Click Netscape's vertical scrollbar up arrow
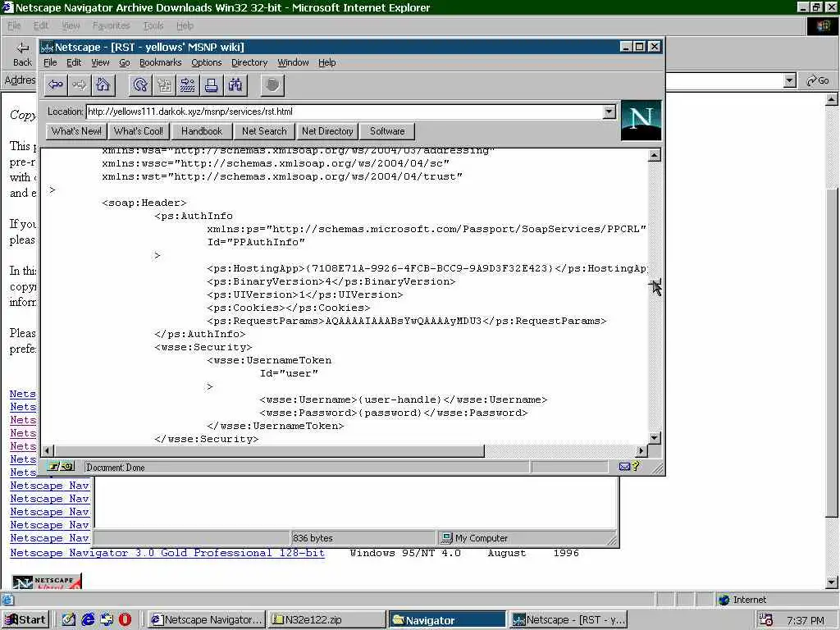840x630 pixels. [x=654, y=155]
